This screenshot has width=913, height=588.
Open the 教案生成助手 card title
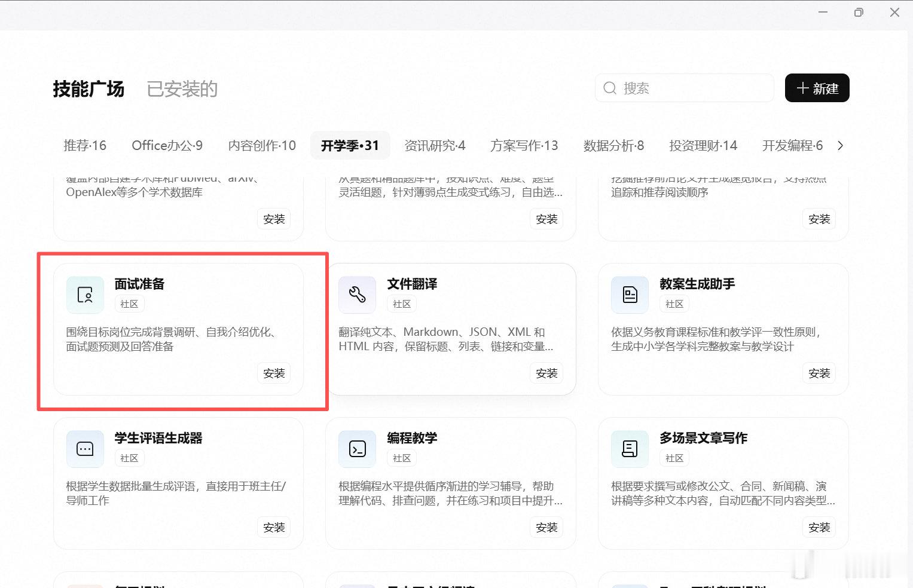pyautogui.click(x=697, y=284)
